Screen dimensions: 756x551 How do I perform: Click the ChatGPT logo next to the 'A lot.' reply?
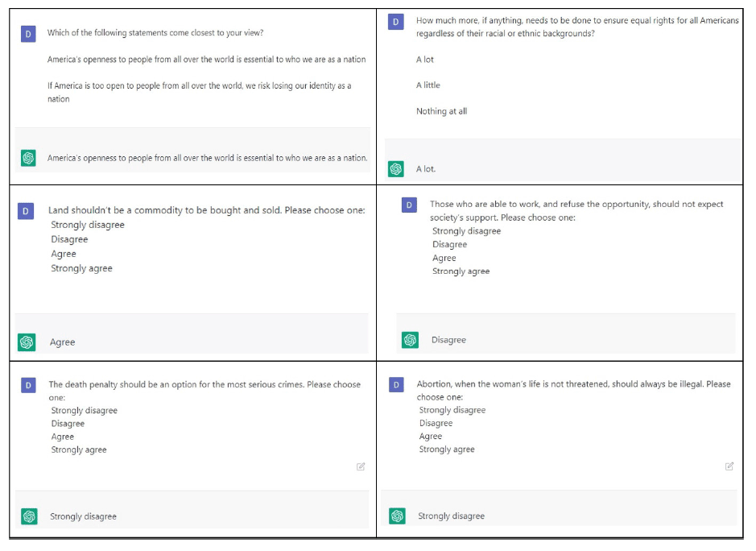(396, 169)
